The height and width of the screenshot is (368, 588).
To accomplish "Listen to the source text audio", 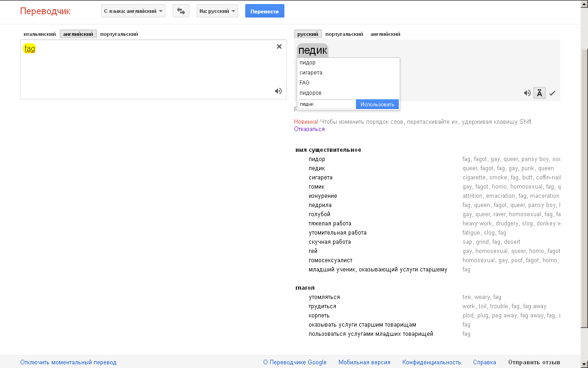I will [278, 91].
